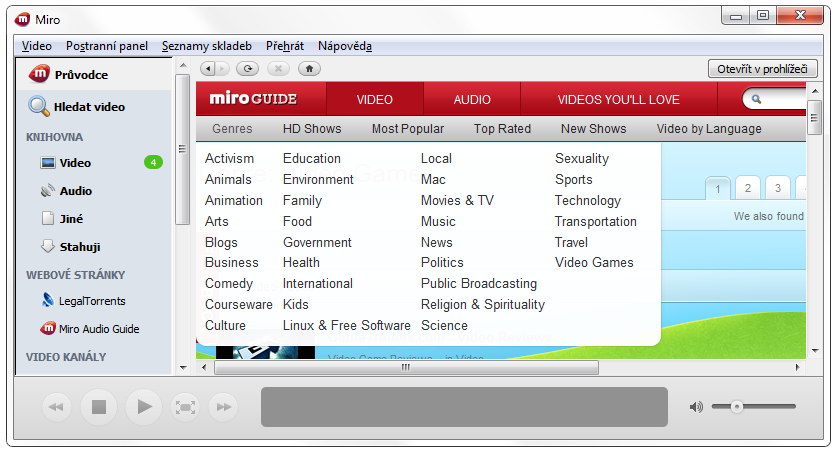
Task: Select the Transportation genre
Action: 596,221
